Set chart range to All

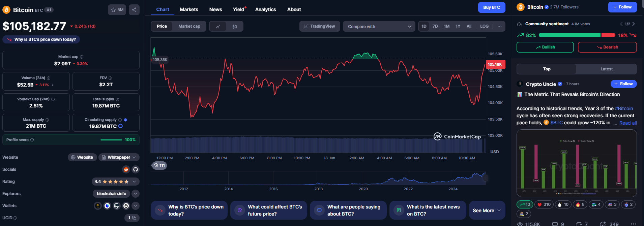point(469,26)
